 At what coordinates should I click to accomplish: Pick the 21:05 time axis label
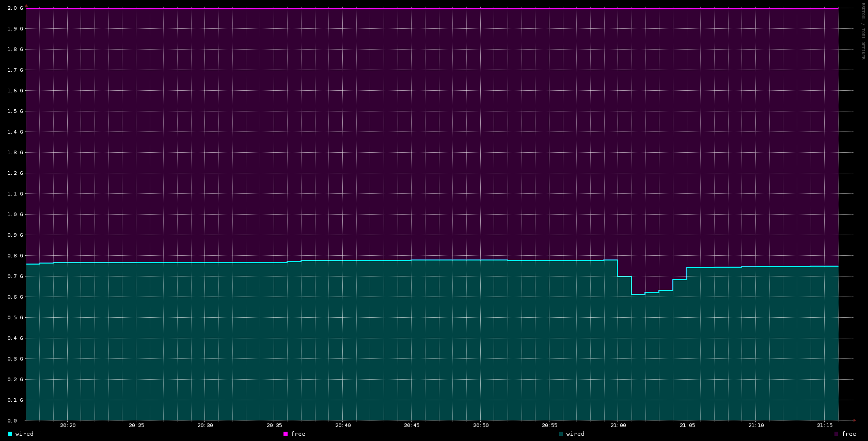687,426
